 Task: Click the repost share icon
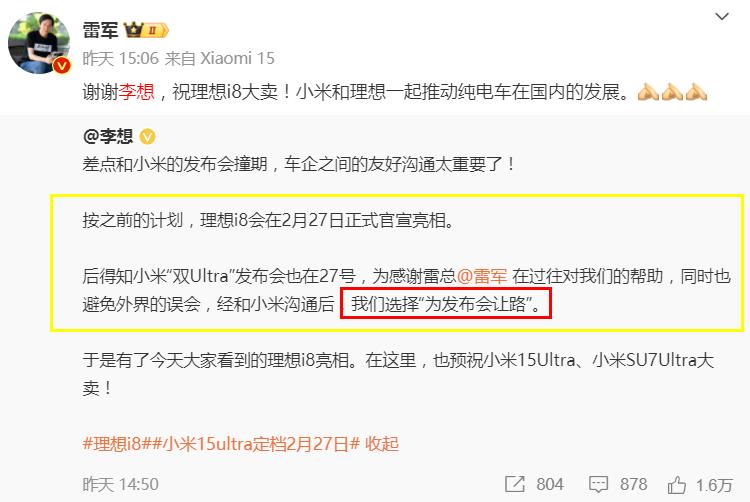[515, 484]
